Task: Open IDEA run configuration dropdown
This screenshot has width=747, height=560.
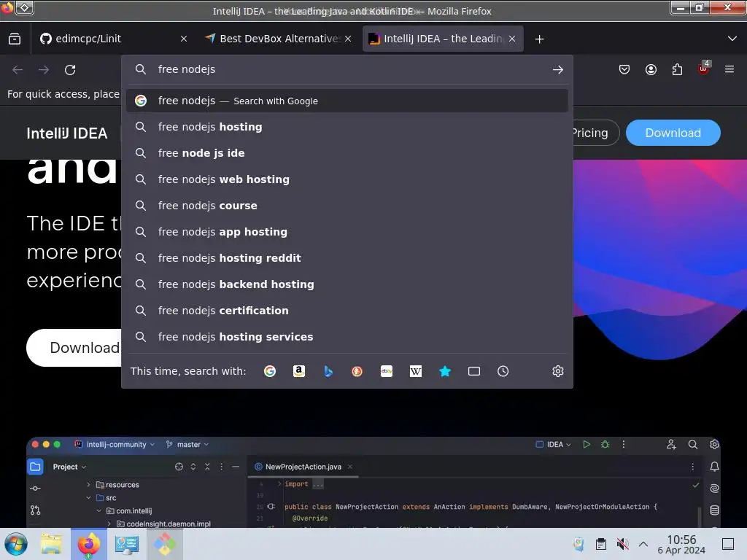Action: (x=553, y=444)
